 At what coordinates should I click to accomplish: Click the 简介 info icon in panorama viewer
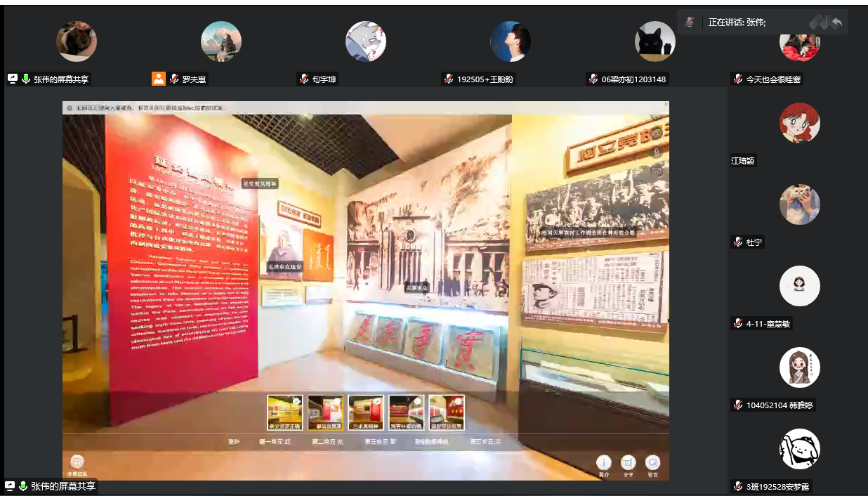click(x=604, y=462)
